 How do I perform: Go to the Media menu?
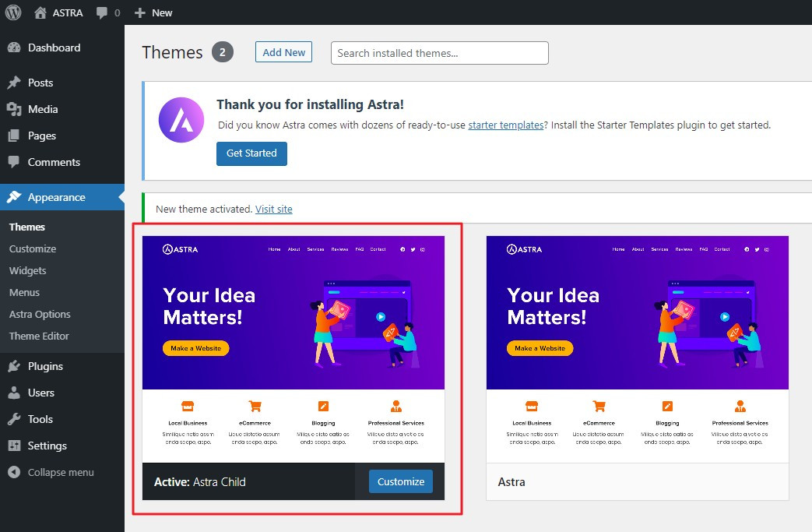coord(62,109)
